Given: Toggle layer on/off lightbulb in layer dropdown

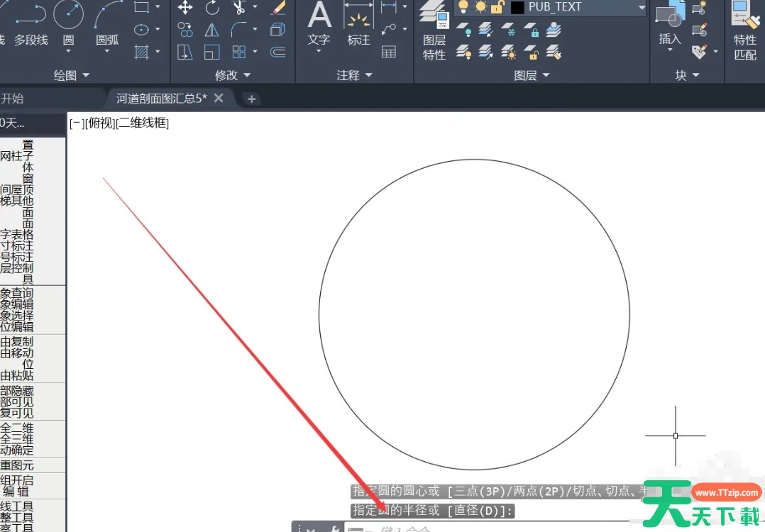Looking at the screenshot, I should 463,6.
